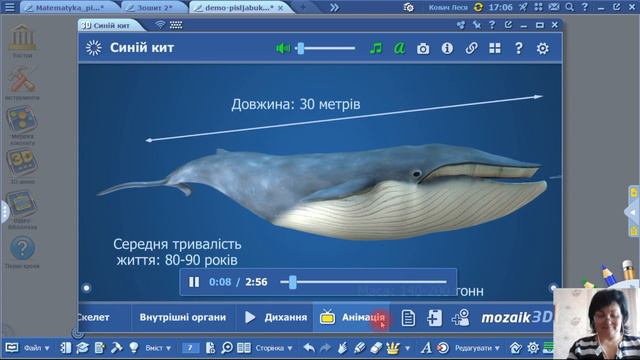Open the hamburger main menu
The width and height of the screenshot is (640, 360).
coord(9,7)
